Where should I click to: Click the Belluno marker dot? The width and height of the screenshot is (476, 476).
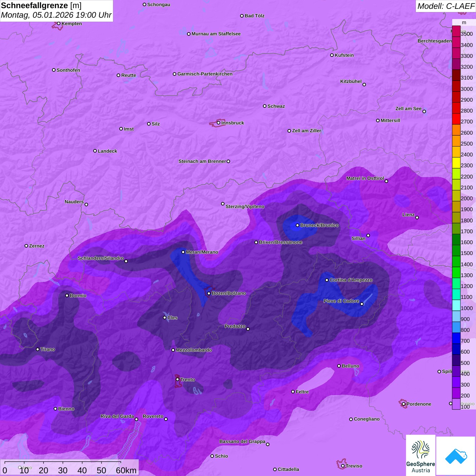pyautogui.click(x=339, y=366)
